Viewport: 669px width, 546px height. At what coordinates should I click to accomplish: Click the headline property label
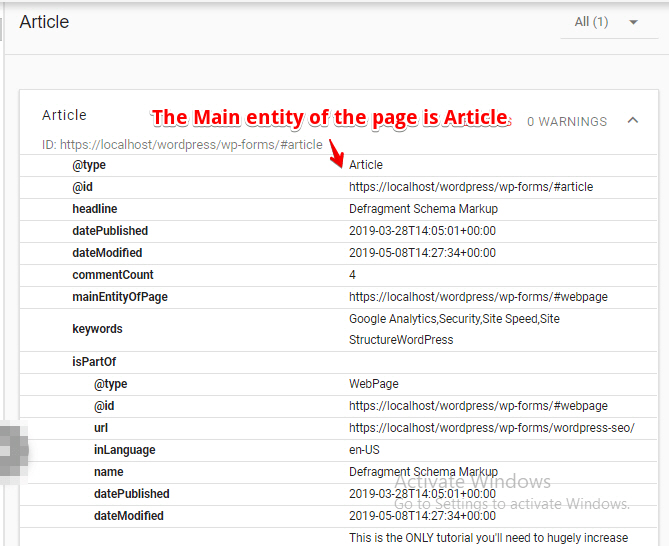pyautogui.click(x=95, y=209)
